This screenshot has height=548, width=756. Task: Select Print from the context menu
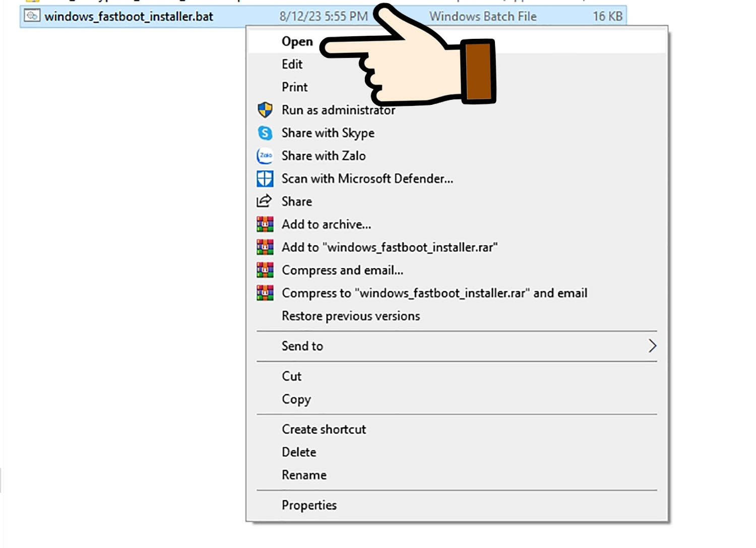[457, 87]
